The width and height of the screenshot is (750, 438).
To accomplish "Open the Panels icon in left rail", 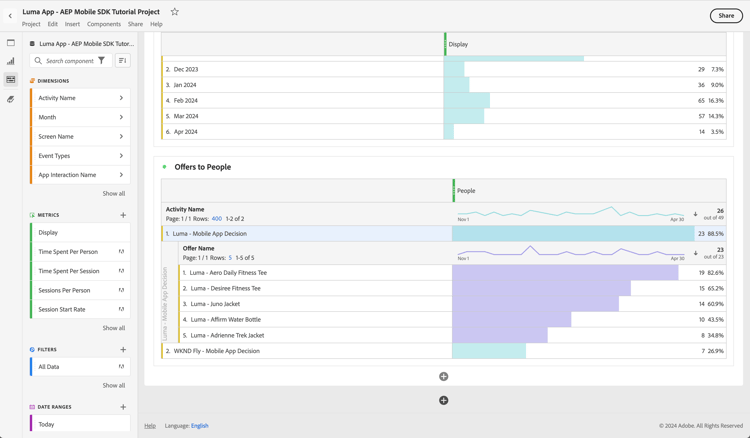I will 11,43.
